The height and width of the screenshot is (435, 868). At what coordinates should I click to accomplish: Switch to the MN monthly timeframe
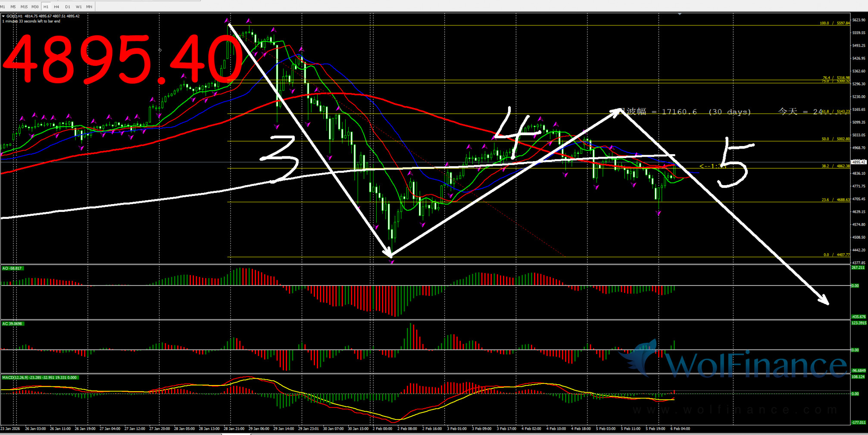pyautogui.click(x=89, y=7)
